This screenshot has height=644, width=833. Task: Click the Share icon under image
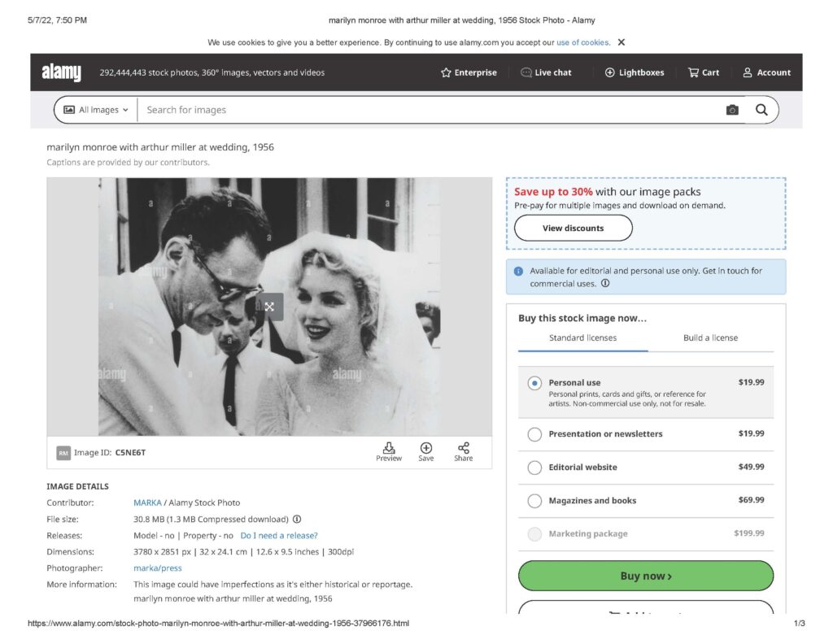pos(464,449)
